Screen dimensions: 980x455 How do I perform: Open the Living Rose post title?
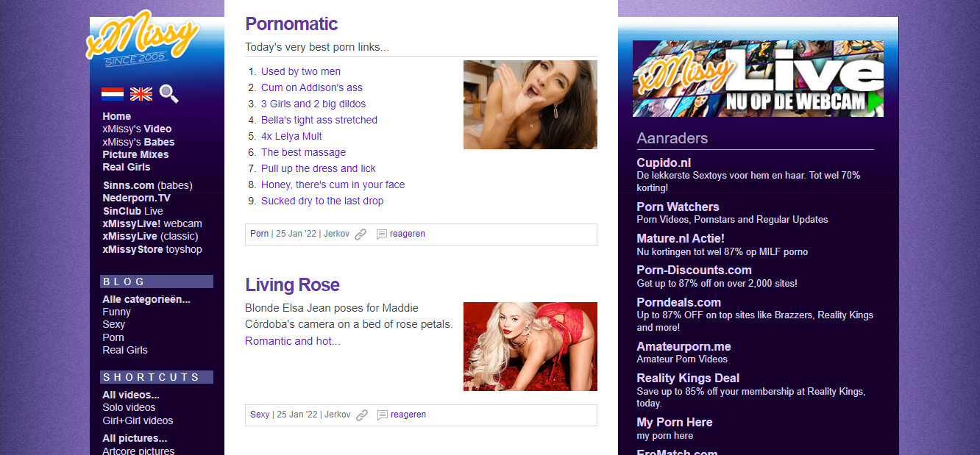click(x=292, y=285)
